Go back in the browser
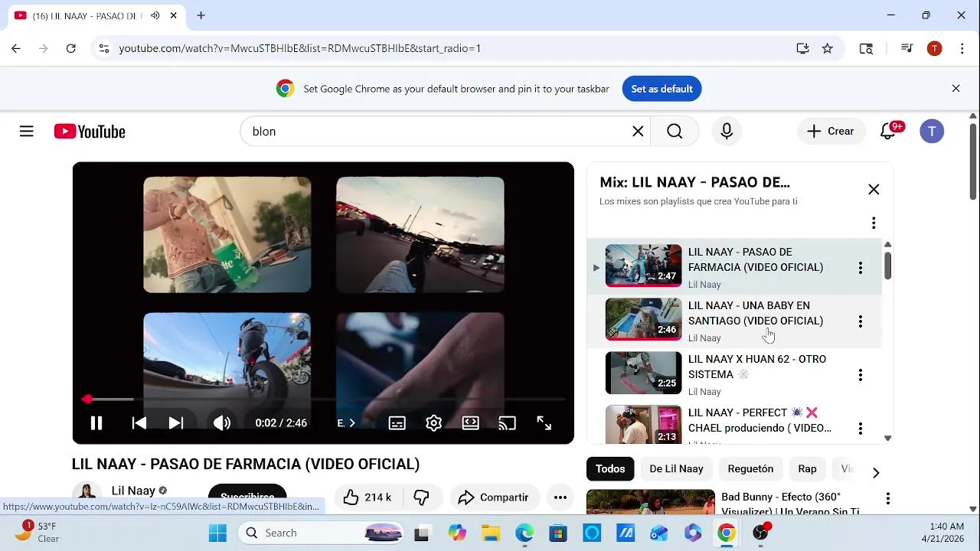 (16, 48)
